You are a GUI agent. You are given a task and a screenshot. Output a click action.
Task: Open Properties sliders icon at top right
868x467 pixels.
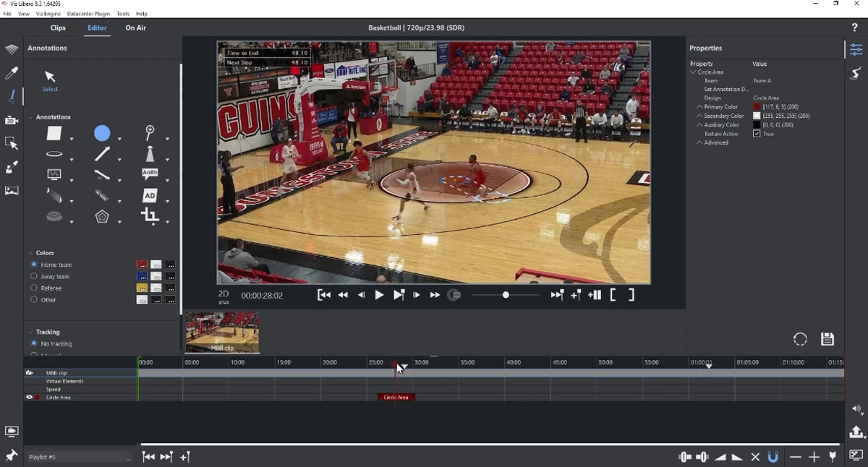tap(856, 50)
